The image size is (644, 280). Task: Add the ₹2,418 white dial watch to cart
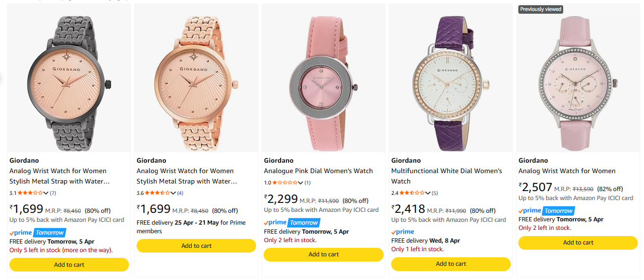[451, 264]
